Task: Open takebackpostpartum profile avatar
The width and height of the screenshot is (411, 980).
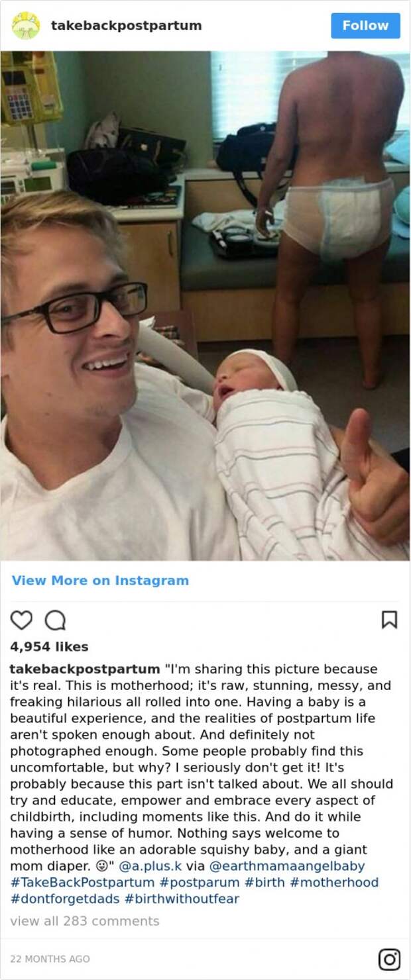Action: coord(26,25)
